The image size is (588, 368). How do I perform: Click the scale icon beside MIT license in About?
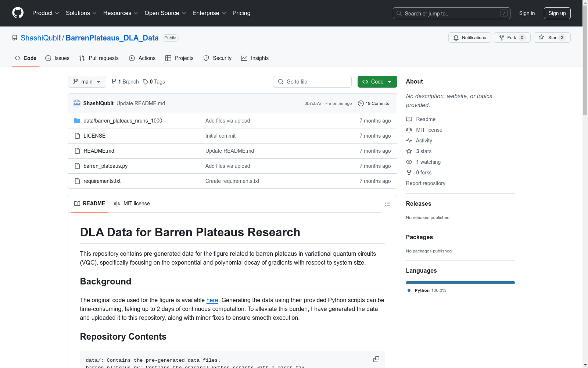(409, 130)
